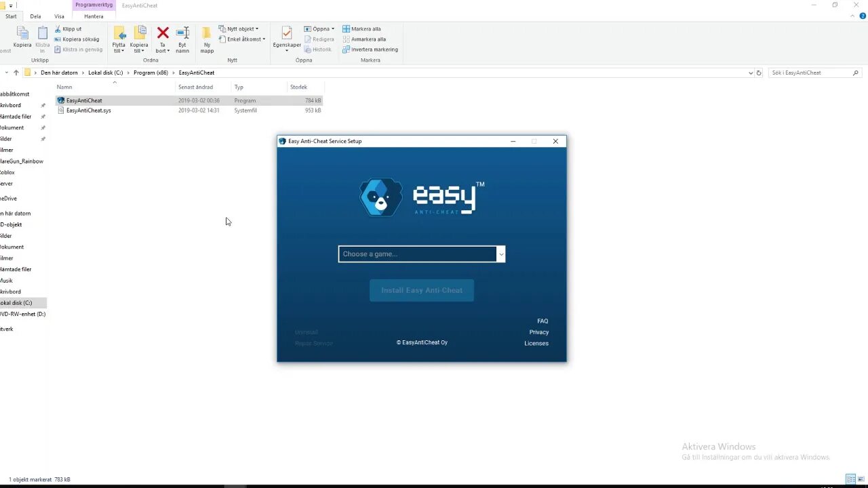Select OneDrive in the navigation pane

[x=9, y=199]
